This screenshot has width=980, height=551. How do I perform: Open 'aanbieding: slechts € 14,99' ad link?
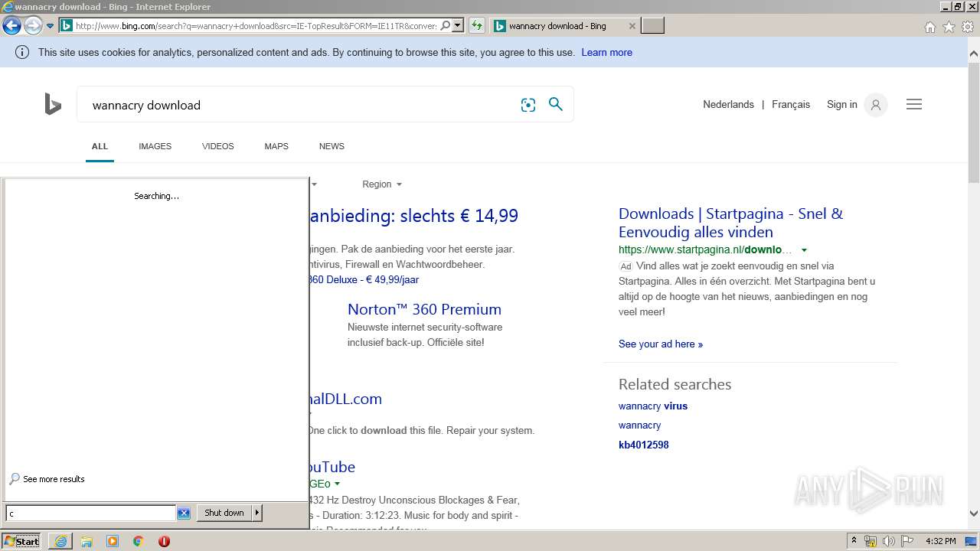click(x=414, y=216)
